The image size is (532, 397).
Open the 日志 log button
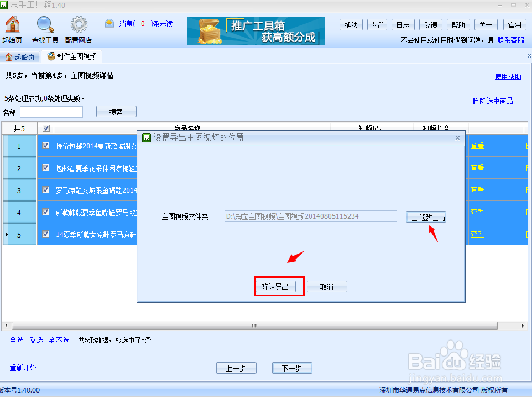[403, 24]
